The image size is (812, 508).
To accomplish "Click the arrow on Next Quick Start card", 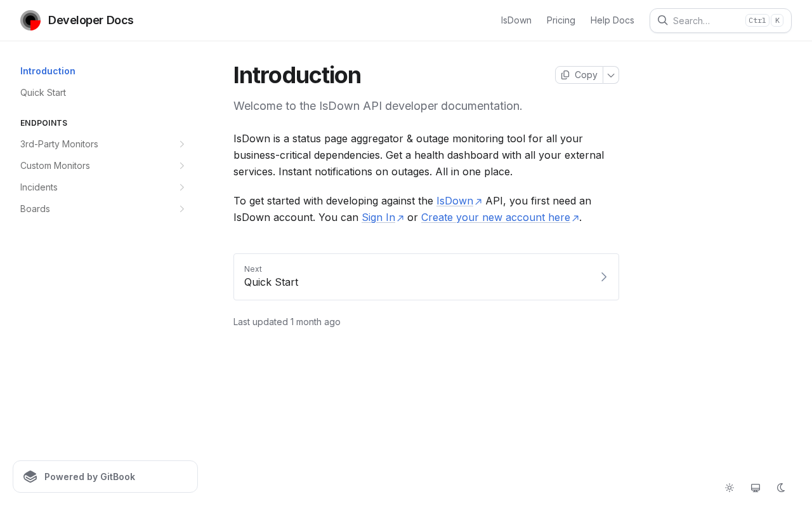I will (603, 277).
